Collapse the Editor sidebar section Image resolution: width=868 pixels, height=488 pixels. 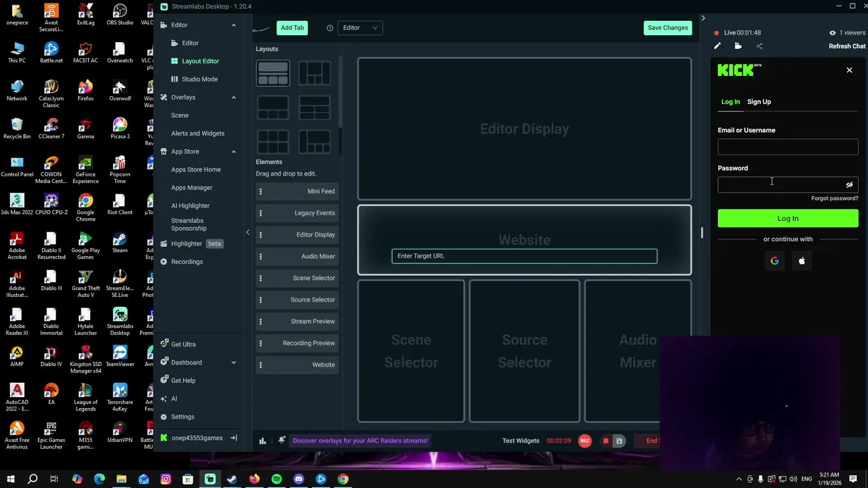coord(233,25)
